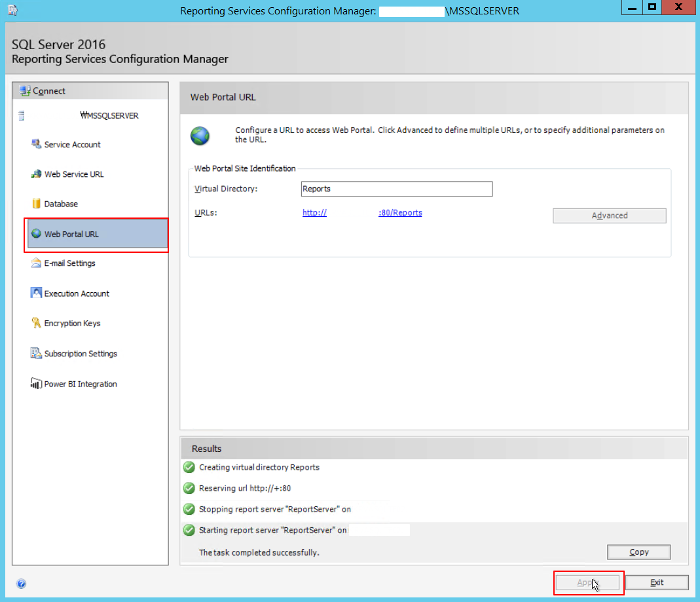The height and width of the screenshot is (602, 700).
Task: Click the 'Virtual Directory:' label
Action: tap(226, 189)
